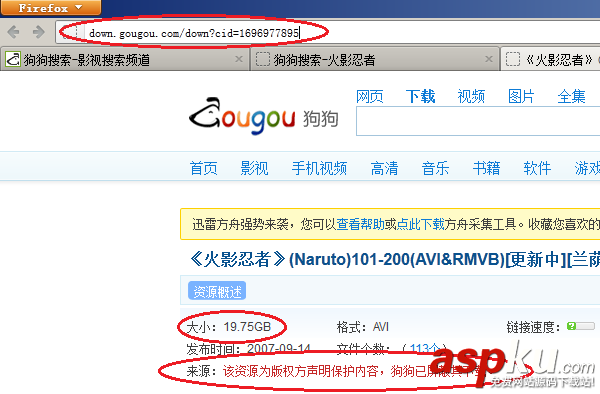Select 网页 search category

click(370, 96)
